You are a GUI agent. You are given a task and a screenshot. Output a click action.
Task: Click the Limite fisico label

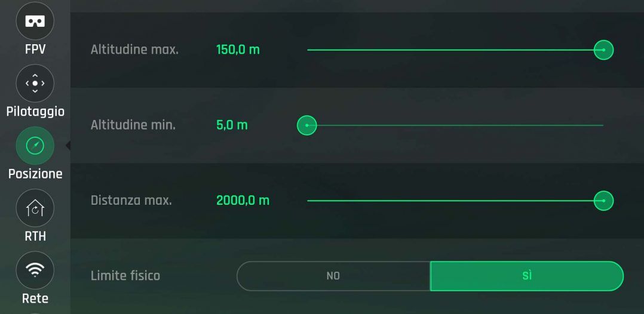pyautogui.click(x=125, y=276)
